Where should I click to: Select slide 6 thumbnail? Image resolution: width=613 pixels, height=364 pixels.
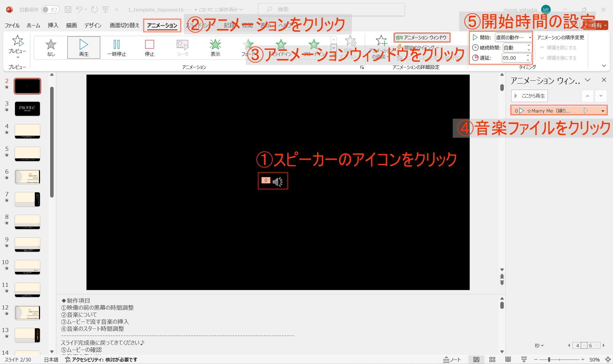[27, 177]
